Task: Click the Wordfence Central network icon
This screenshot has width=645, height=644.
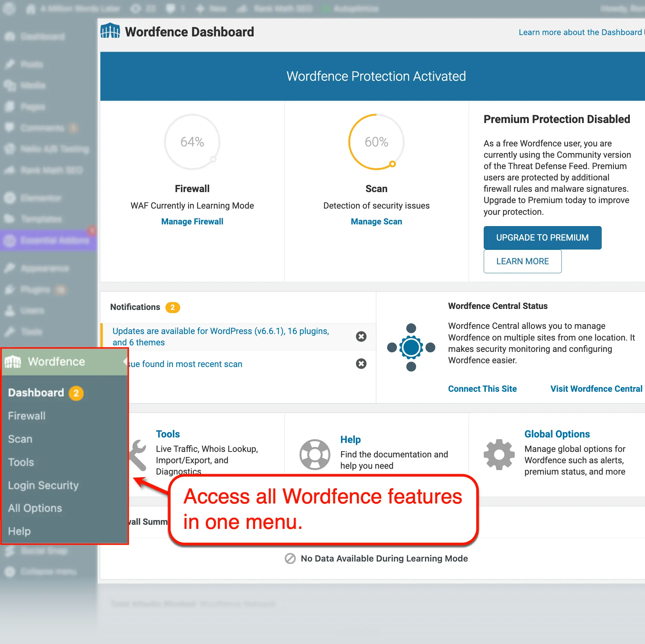Action: pos(411,347)
